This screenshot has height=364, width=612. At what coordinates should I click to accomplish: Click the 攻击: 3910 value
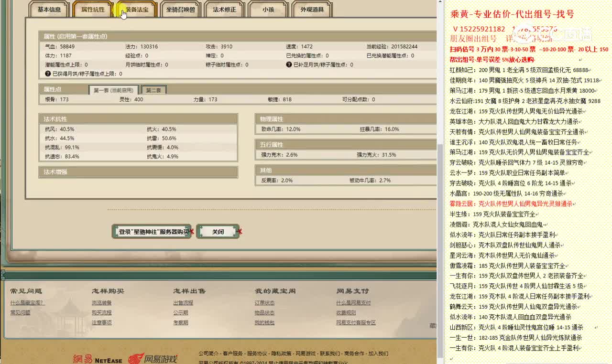point(219,47)
